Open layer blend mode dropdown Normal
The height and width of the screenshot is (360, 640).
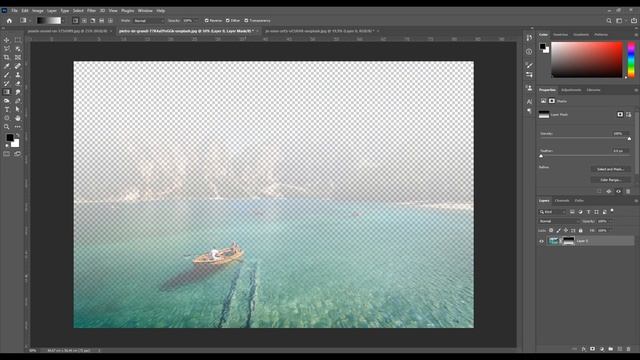[x=559, y=221]
